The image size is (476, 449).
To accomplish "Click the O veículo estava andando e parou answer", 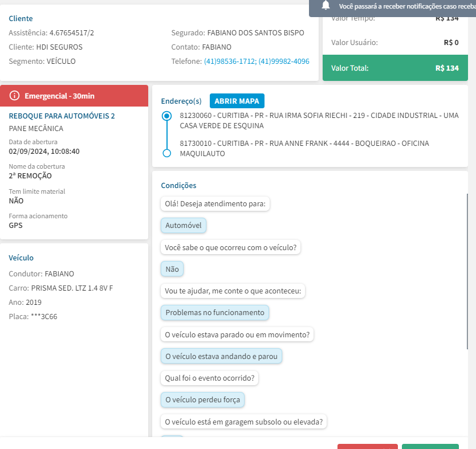I will 221,356.
